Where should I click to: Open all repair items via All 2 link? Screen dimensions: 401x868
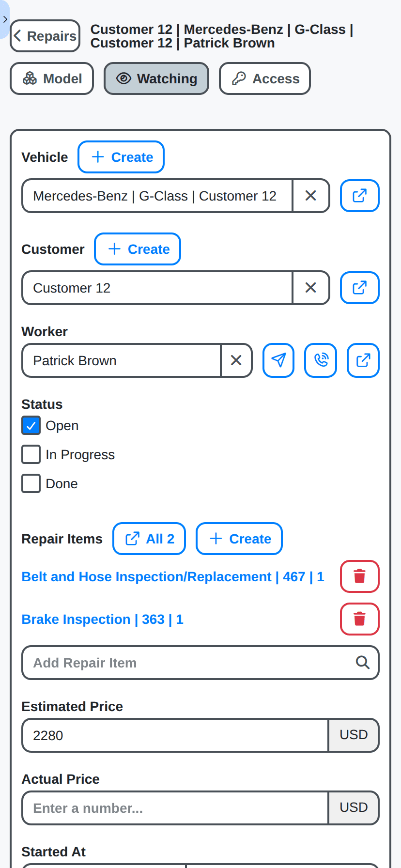coord(149,539)
